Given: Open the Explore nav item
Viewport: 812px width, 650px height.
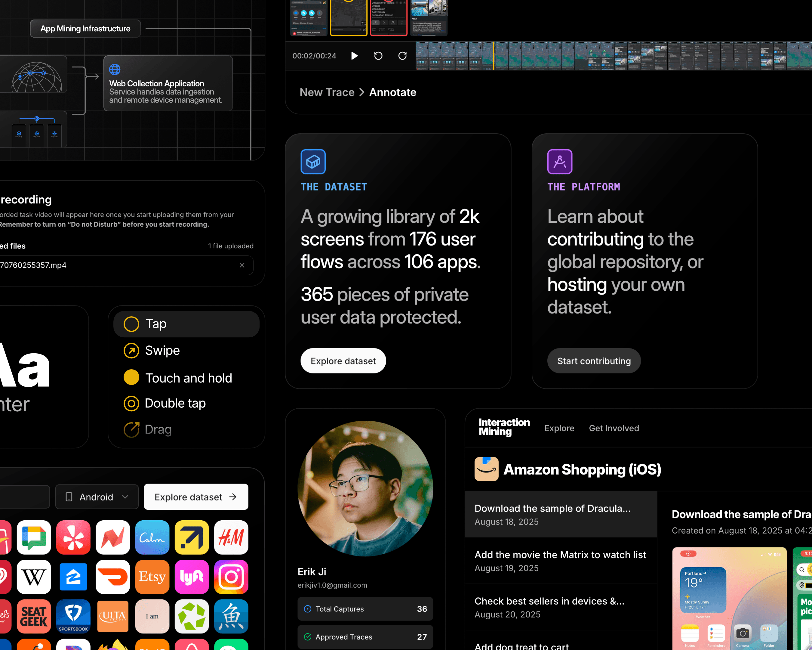Looking at the screenshot, I should (x=559, y=428).
